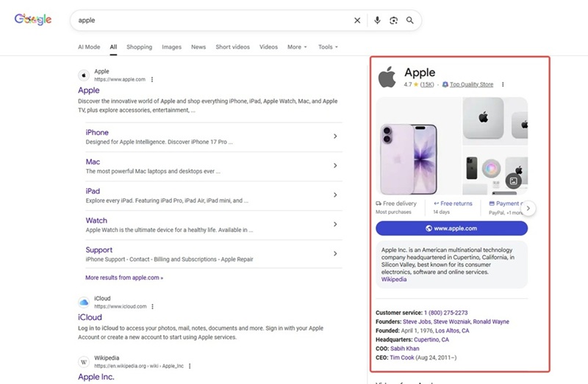Image resolution: width=588 pixels, height=384 pixels.
Task: Click founder Steve Jobs link
Action: coord(416,322)
